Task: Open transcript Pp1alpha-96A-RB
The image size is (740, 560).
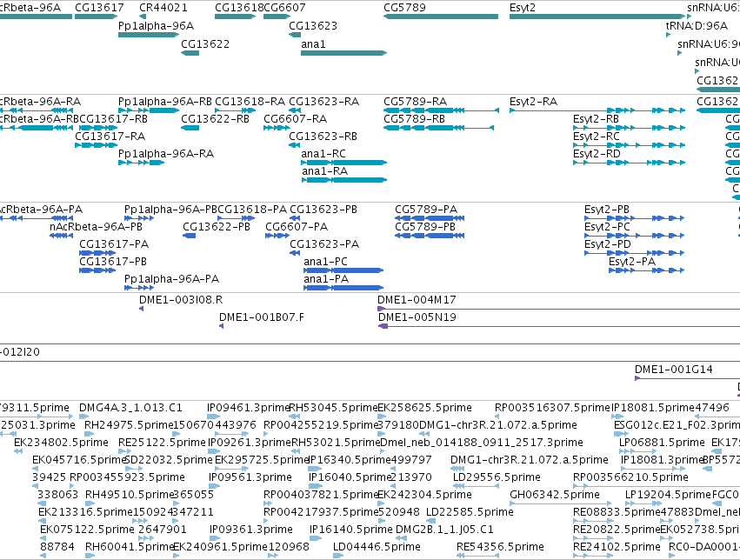Action: (149, 110)
